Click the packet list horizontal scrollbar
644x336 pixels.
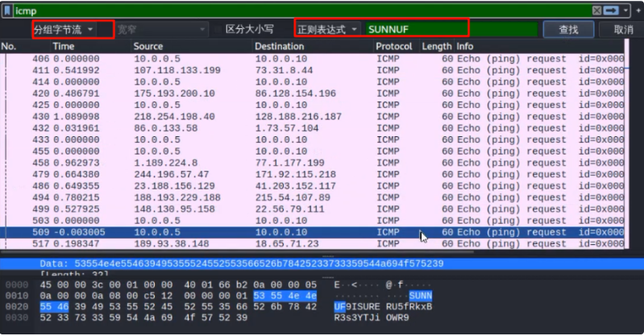238,251
